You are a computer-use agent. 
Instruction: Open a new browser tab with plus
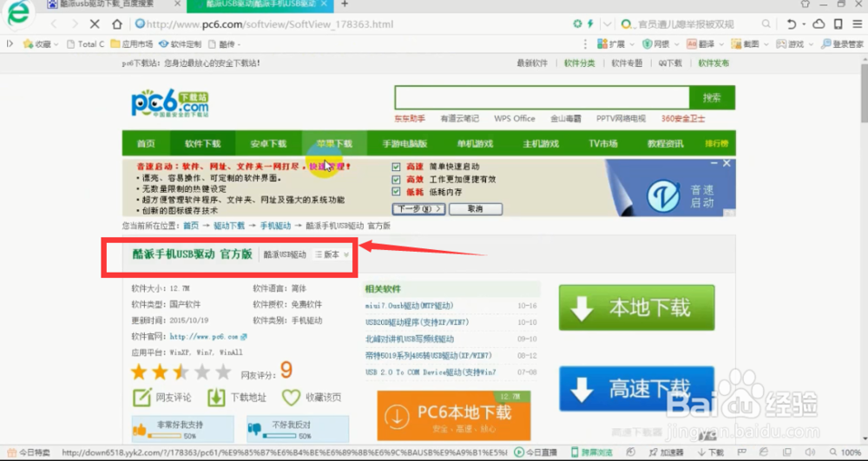coord(345,4)
